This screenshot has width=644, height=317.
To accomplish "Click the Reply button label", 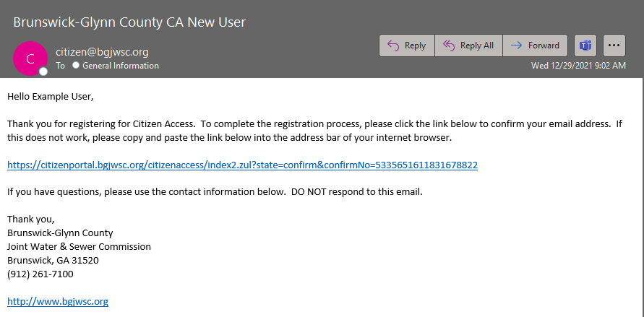I will point(415,45).
